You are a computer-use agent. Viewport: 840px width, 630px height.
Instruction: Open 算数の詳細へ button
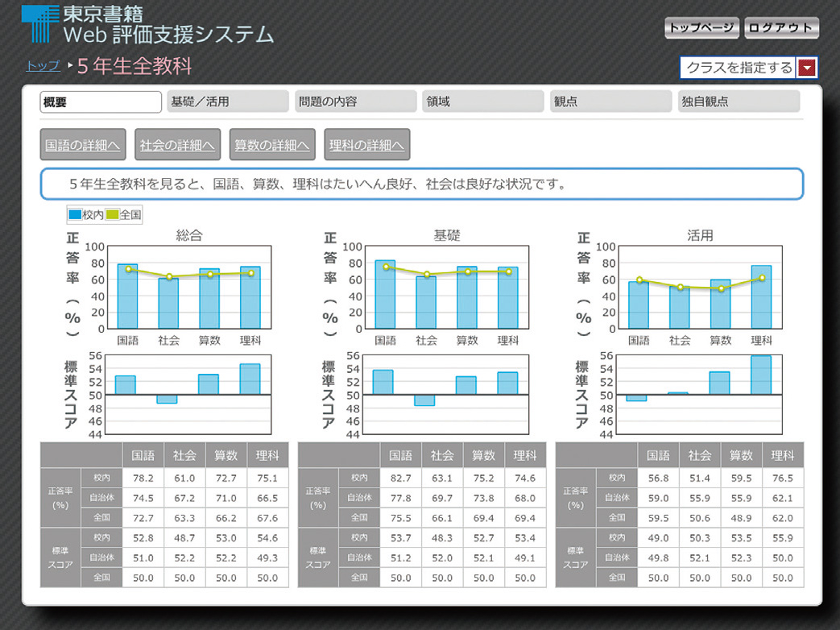pos(272,145)
